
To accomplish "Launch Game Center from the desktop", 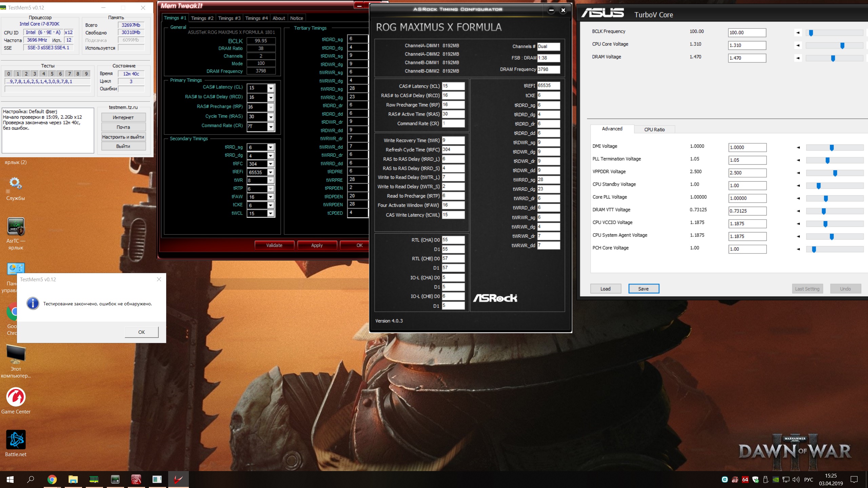I will (16, 397).
